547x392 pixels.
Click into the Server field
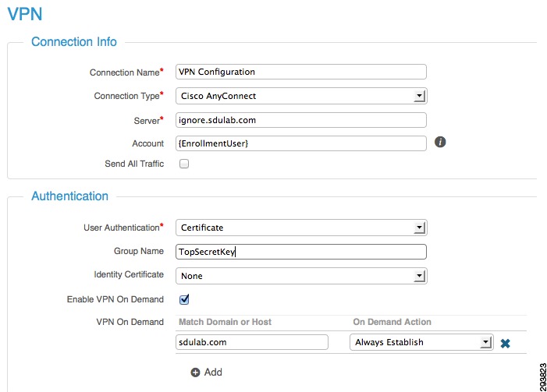(301, 120)
